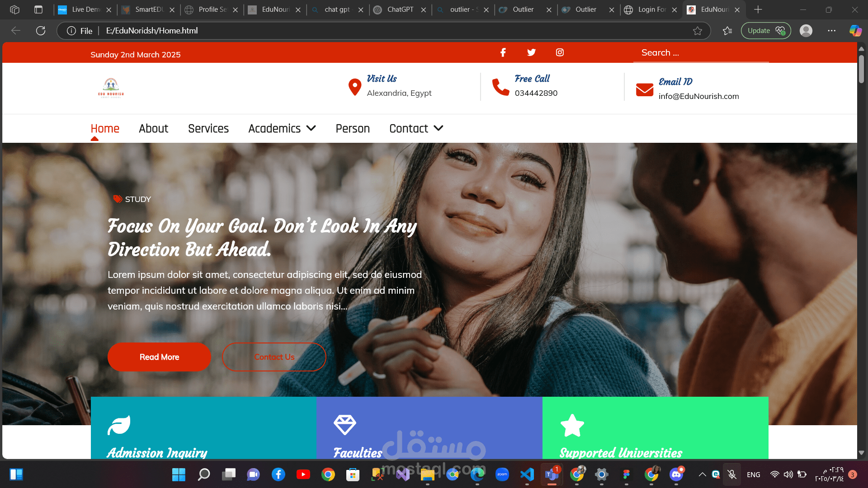Open a new tab with the plus button
This screenshot has height=488, width=868.
758,9
